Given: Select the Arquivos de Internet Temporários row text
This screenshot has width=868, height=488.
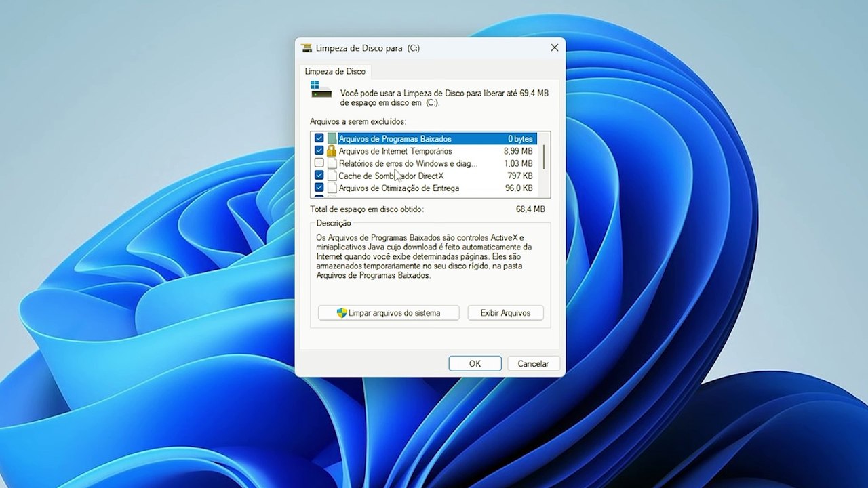Looking at the screenshot, I should [395, 151].
